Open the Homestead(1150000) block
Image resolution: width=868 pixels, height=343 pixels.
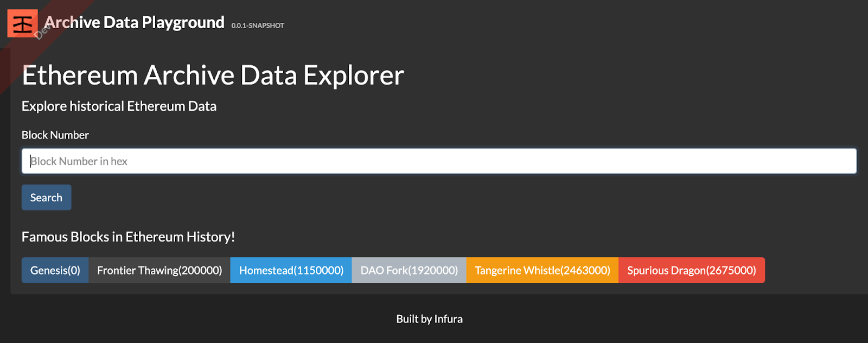tap(291, 270)
